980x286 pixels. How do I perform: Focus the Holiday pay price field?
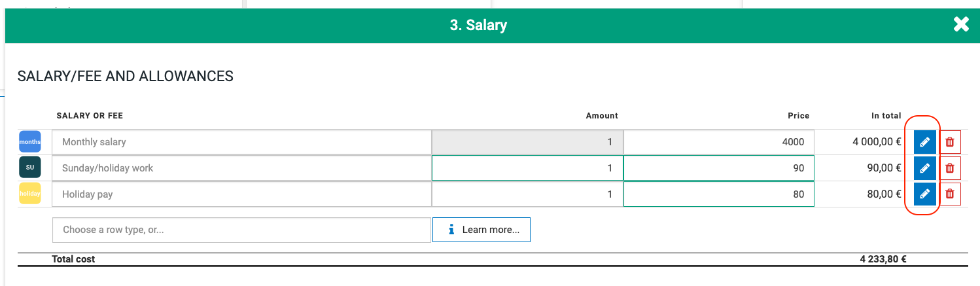tap(718, 194)
